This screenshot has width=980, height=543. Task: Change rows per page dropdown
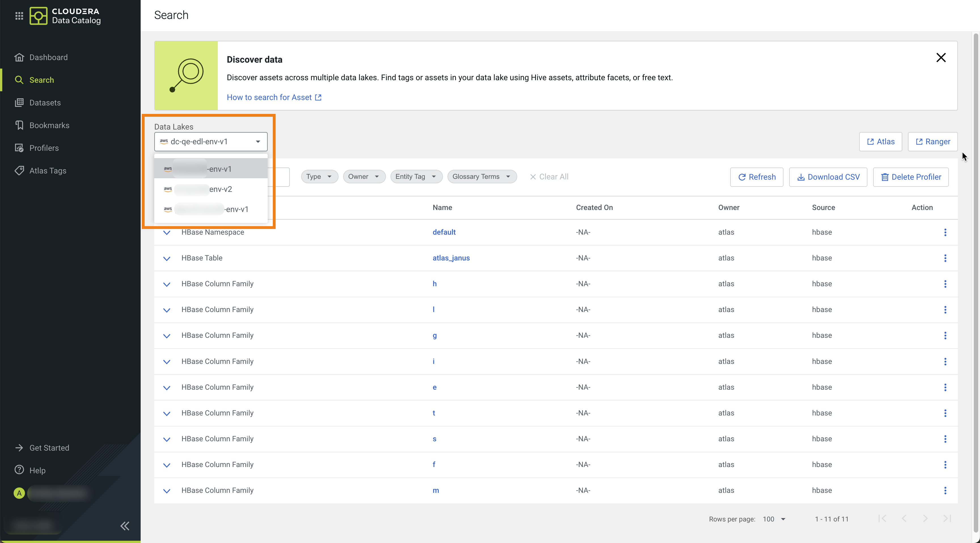coord(775,519)
